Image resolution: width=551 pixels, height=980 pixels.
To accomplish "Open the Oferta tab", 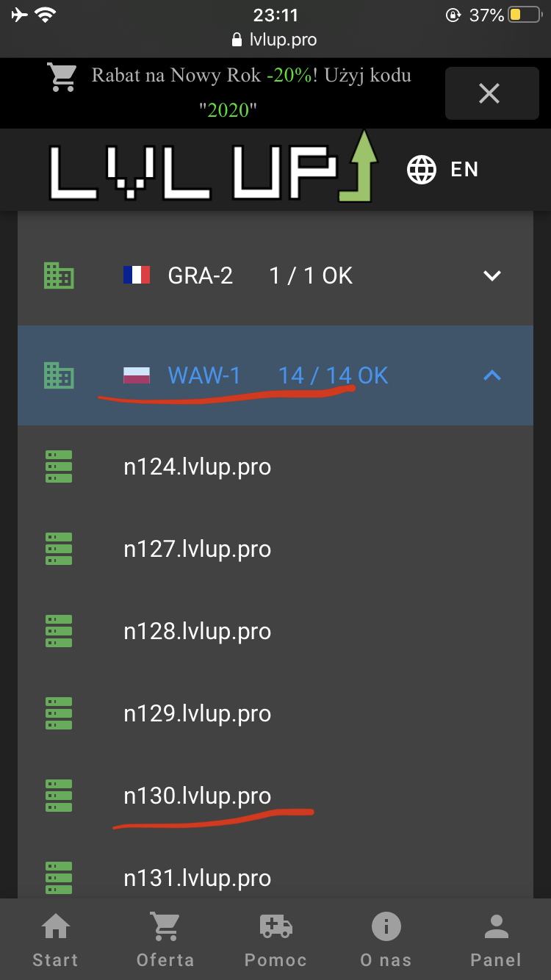I will [x=165, y=940].
